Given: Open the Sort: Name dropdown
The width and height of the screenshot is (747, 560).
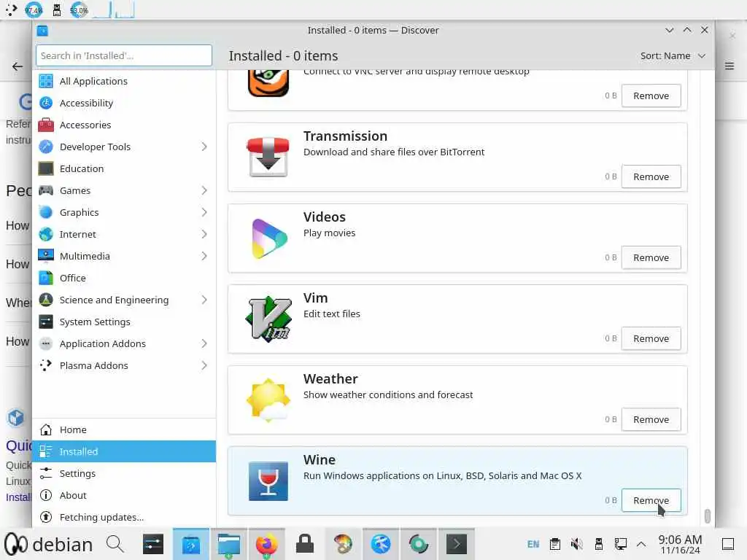Looking at the screenshot, I should click(672, 55).
